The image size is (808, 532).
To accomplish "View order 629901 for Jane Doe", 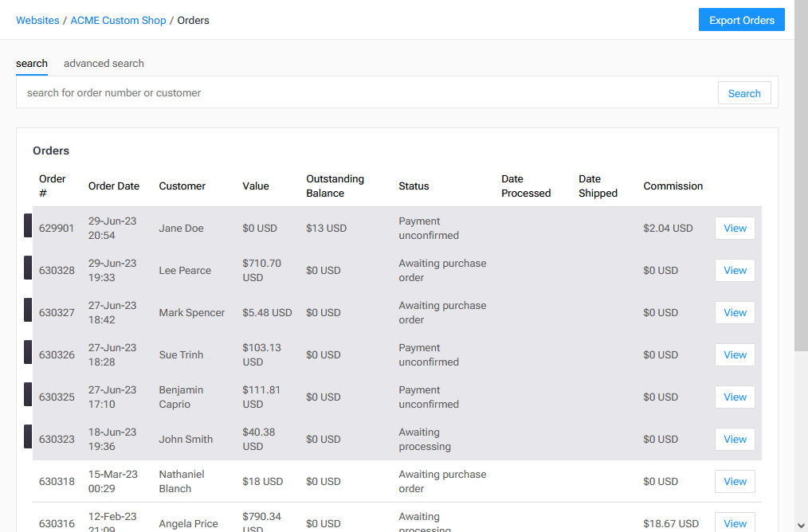I will pyautogui.click(x=734, y=228).
